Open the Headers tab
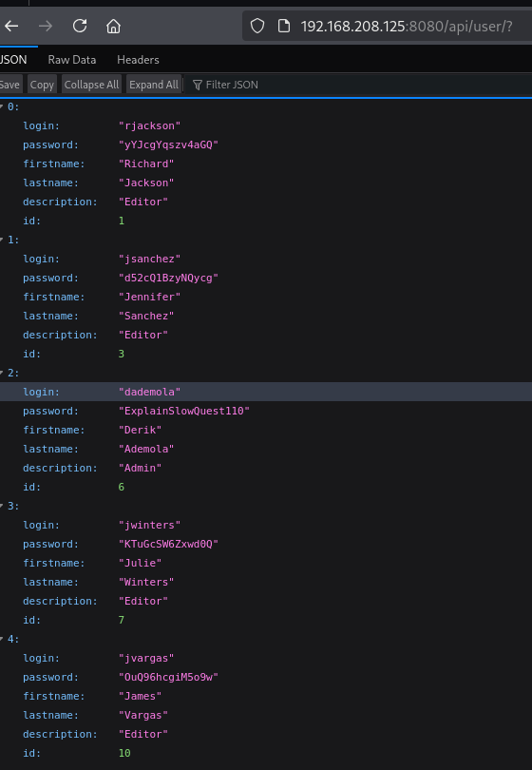This screenshot has width=532, height=770. pyautogui.click(x=138, y=60)
